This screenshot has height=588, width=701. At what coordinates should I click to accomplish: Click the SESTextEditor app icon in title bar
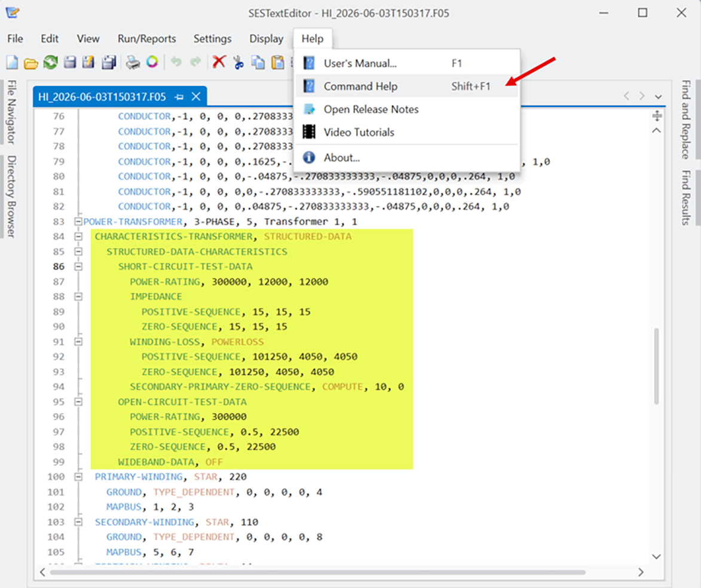[12, 13]
